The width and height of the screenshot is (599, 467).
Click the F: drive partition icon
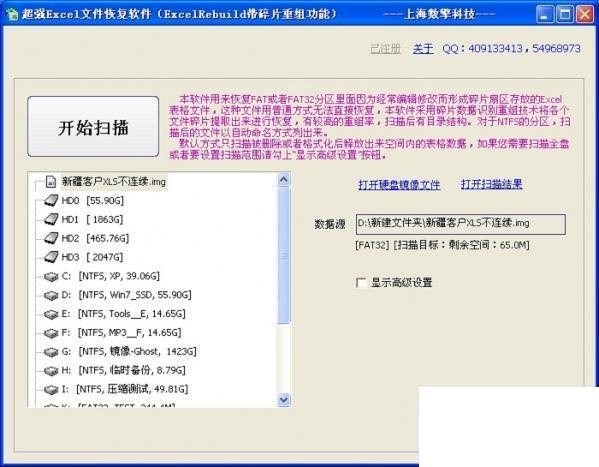tap(51, 333)
